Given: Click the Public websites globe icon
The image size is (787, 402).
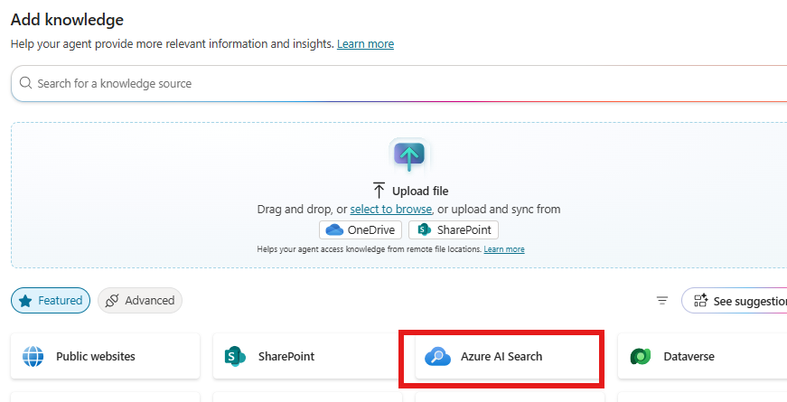Looking at the screenshot, I should pos(33,356).
